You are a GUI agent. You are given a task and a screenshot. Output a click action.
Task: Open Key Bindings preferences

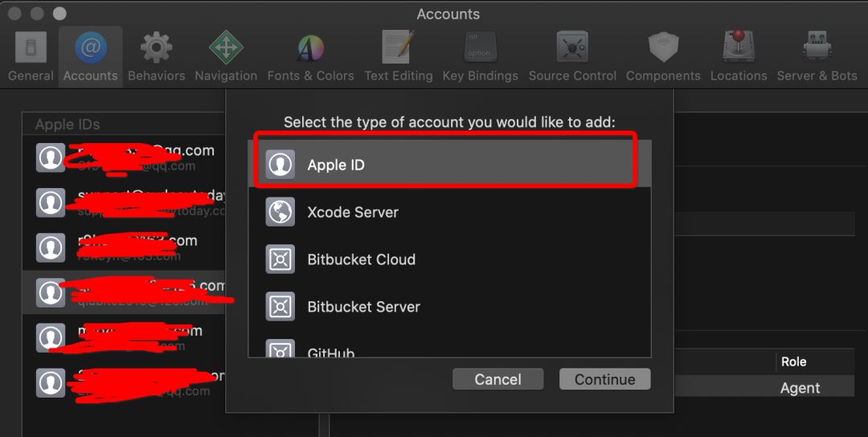point(480,57)
